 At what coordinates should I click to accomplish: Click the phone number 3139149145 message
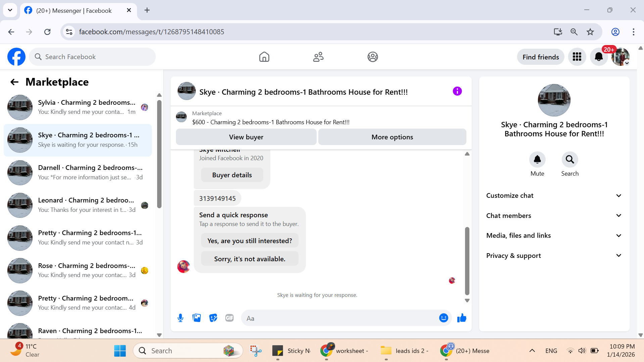218,198
